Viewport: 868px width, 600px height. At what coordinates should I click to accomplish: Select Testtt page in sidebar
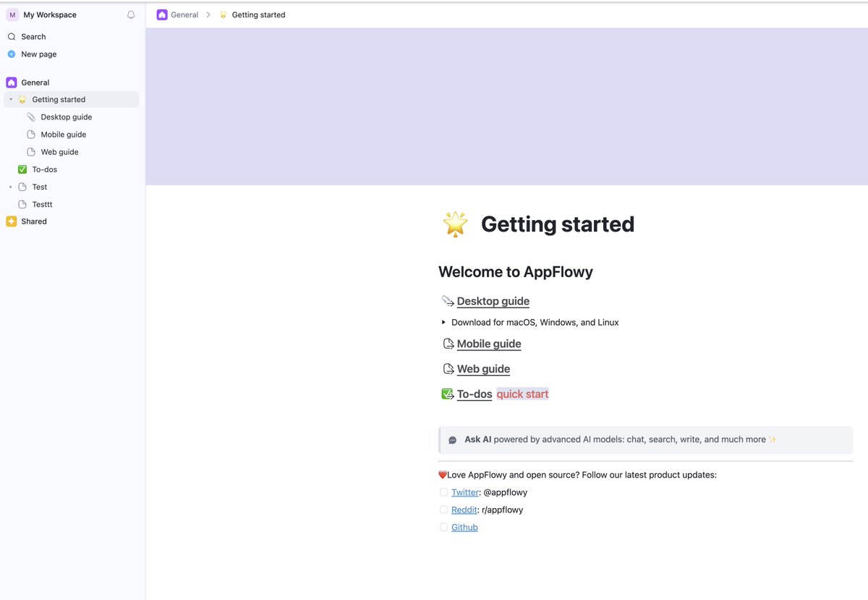[x=43, y=204]
